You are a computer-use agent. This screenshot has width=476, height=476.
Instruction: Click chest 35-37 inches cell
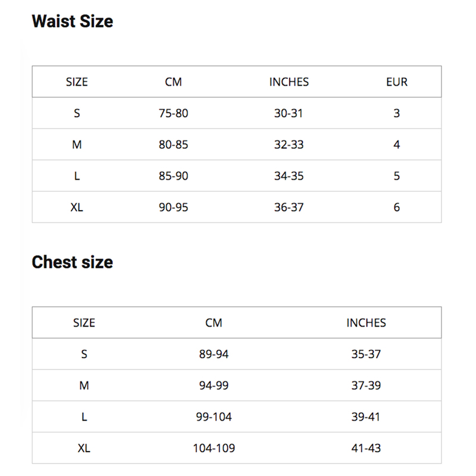click(366, 354)
